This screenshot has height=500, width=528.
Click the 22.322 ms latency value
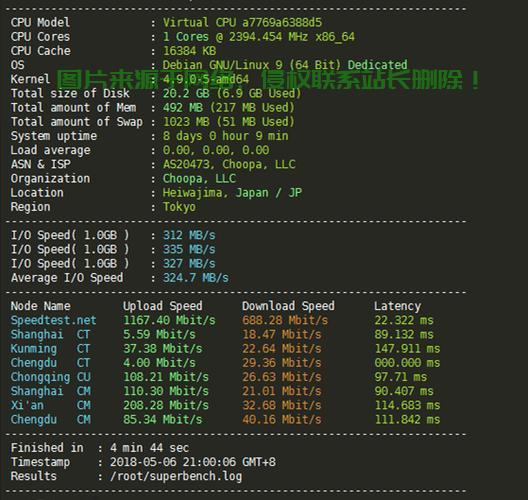tap(404, 320)
